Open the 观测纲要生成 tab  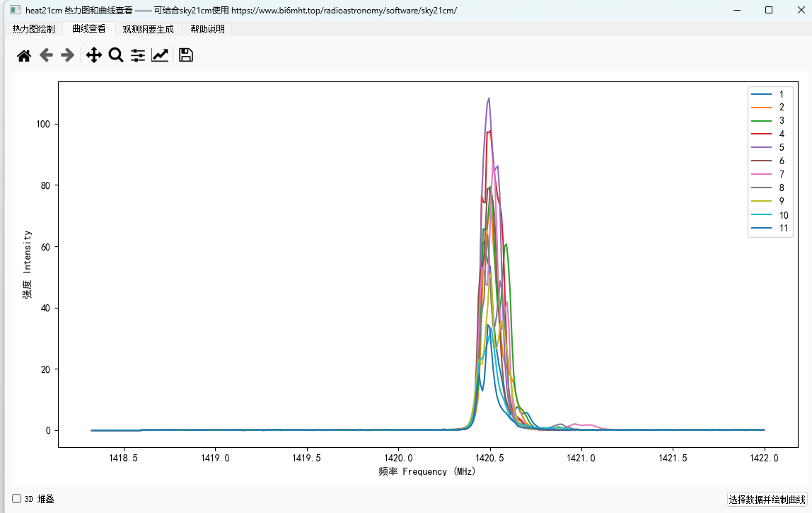click(148, 29)
